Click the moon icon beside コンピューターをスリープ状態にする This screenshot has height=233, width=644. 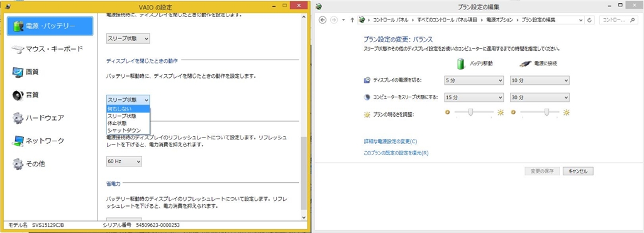pyautogui.click(x=367, y=97)
